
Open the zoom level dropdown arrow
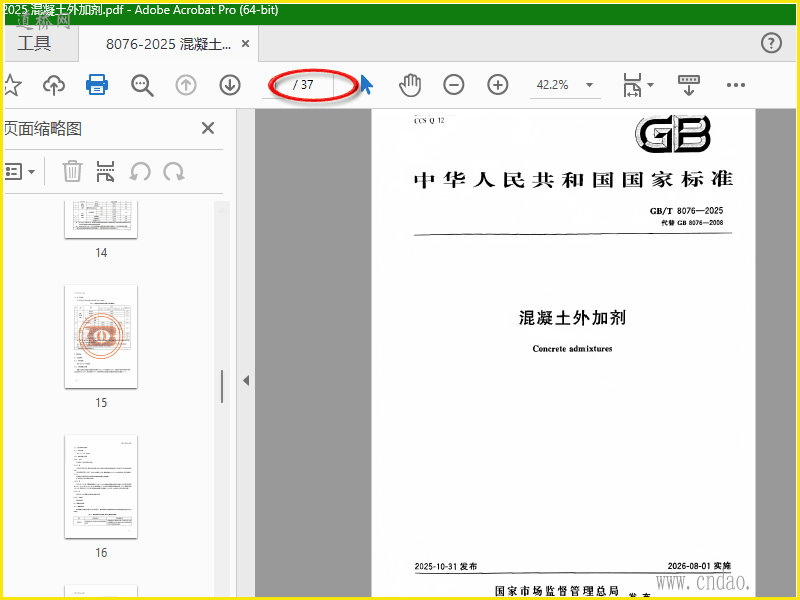pyautogui.click(x=589, y=85)
